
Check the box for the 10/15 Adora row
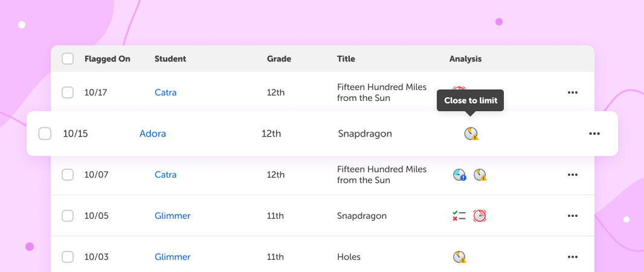click(45, 134)
